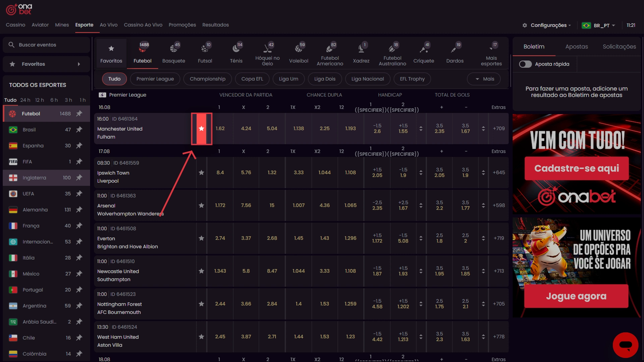Open the Resultados menu item

[215, 25]
